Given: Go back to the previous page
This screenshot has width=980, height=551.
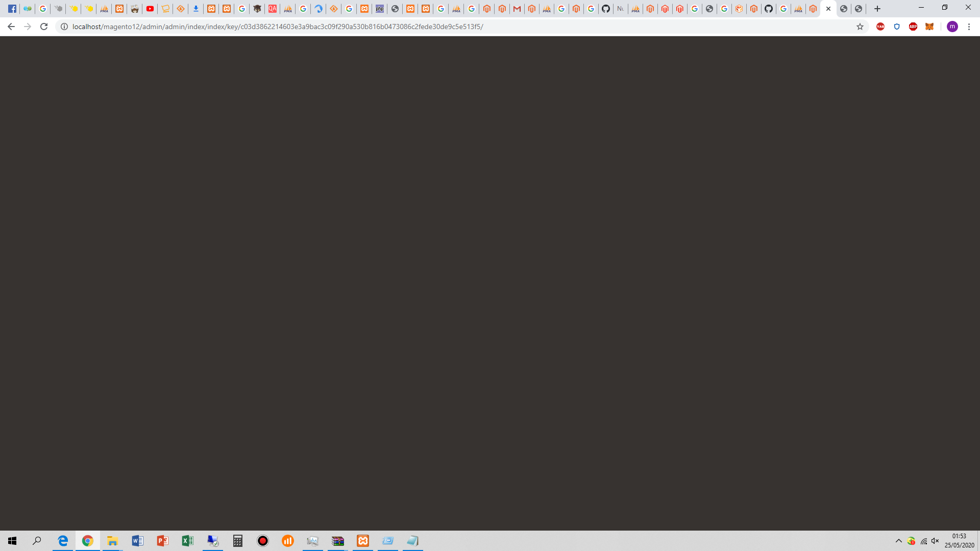Looking at the screenshot, I should point(11,27).
